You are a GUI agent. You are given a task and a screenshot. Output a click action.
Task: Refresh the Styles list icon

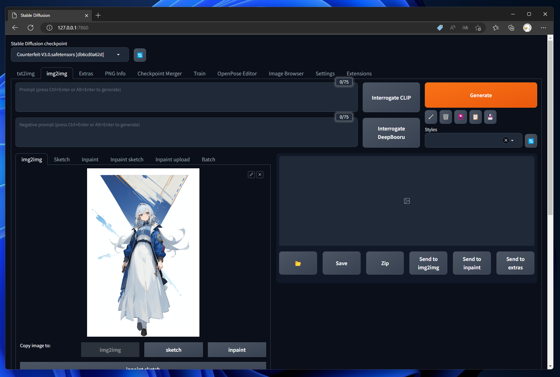[x=531, y=141]
